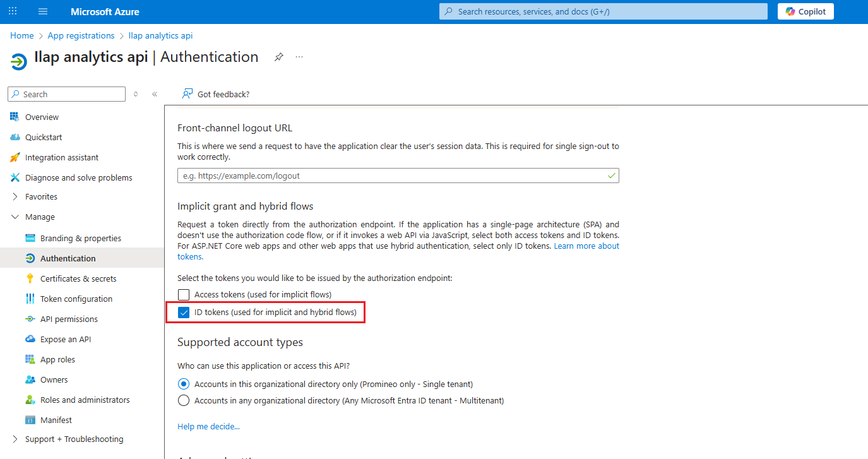Click the sidebar expand/collapse arrows icon

coord(136,94)
